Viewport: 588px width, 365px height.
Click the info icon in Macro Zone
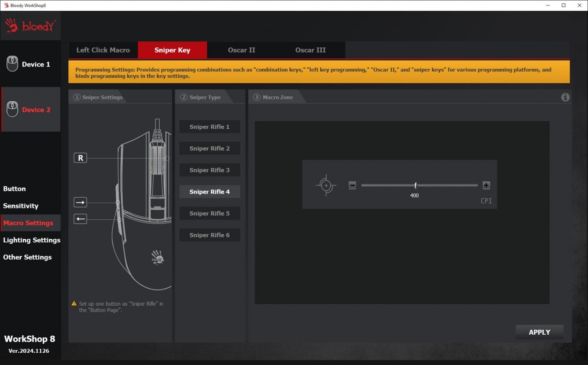(x=565, y=97)
